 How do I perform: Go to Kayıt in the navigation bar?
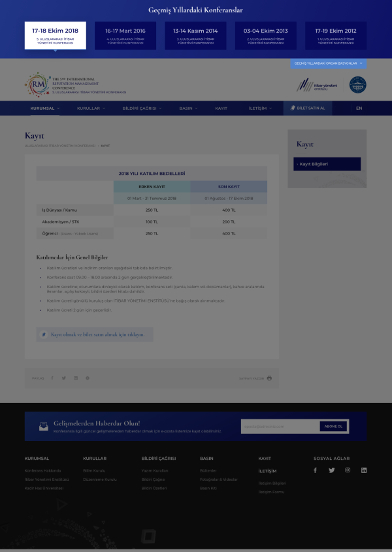point(221,108)
